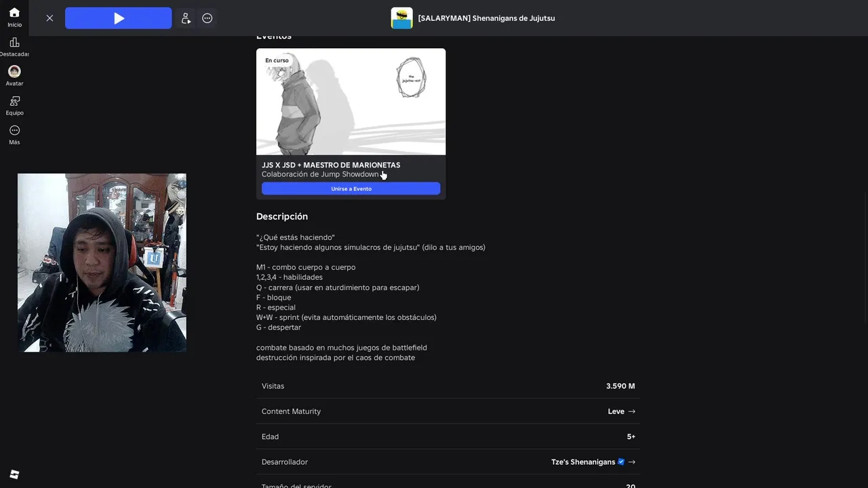
Task: Open the event artwork thumbnail
Action: click(x=351, y=102)
